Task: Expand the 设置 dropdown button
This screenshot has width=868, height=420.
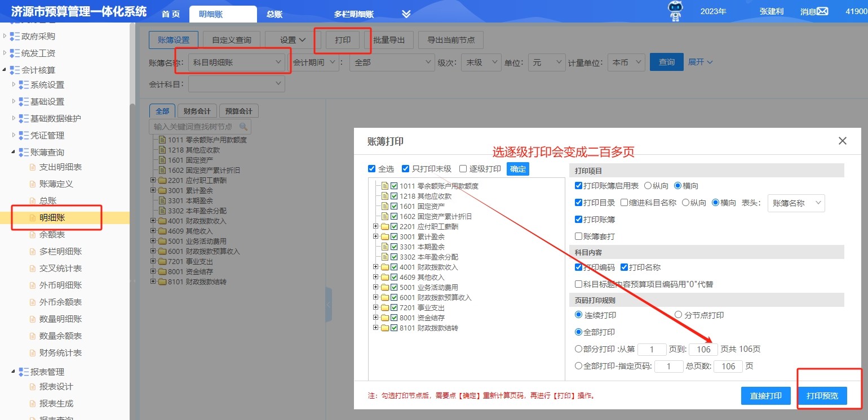Action: point(293,40)
